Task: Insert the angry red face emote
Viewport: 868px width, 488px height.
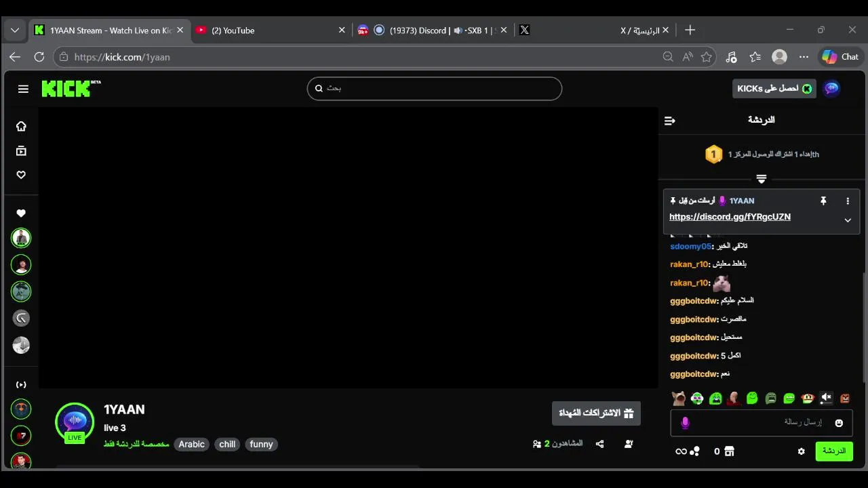Action: [844, 398]
